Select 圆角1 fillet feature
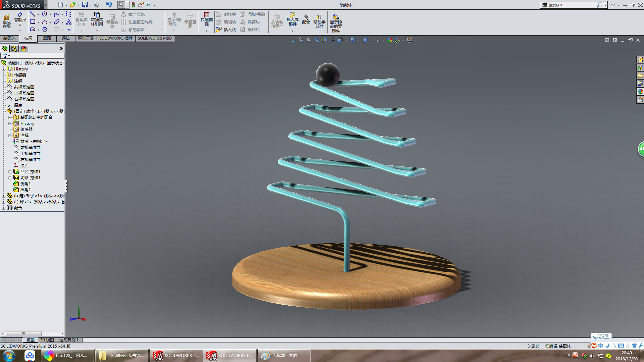Viewport: 644px width, 362px height. coord(25,190)
